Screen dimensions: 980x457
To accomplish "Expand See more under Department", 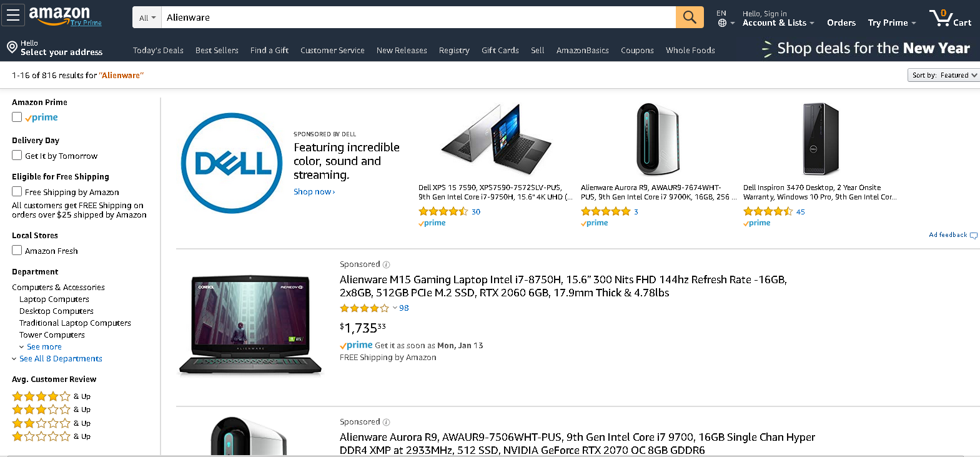I will coord(44,347).
